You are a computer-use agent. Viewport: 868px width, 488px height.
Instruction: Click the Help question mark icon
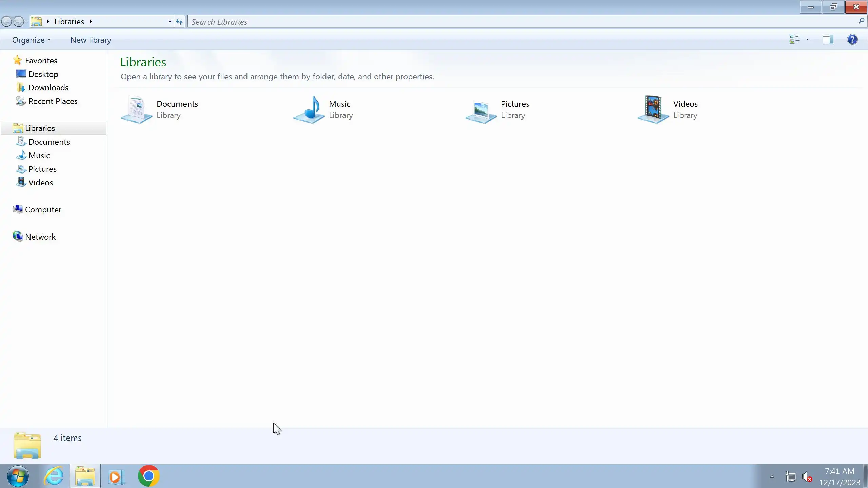[852, 40]
